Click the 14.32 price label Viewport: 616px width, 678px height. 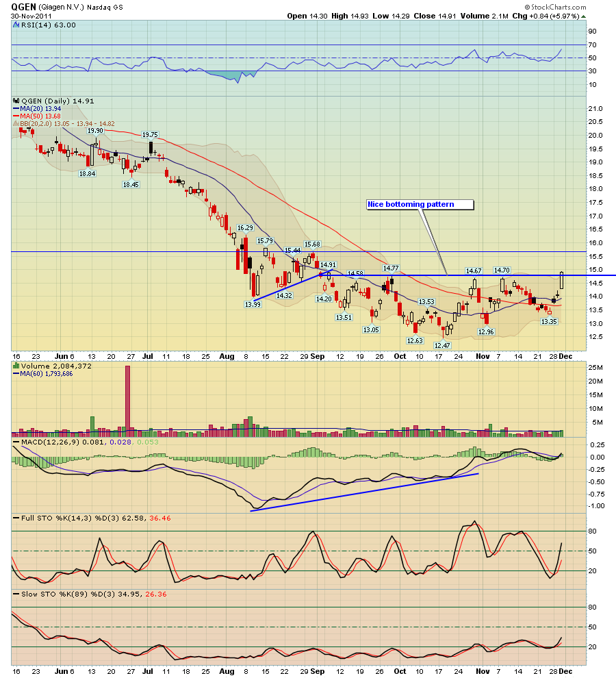(x=285, y=296)
